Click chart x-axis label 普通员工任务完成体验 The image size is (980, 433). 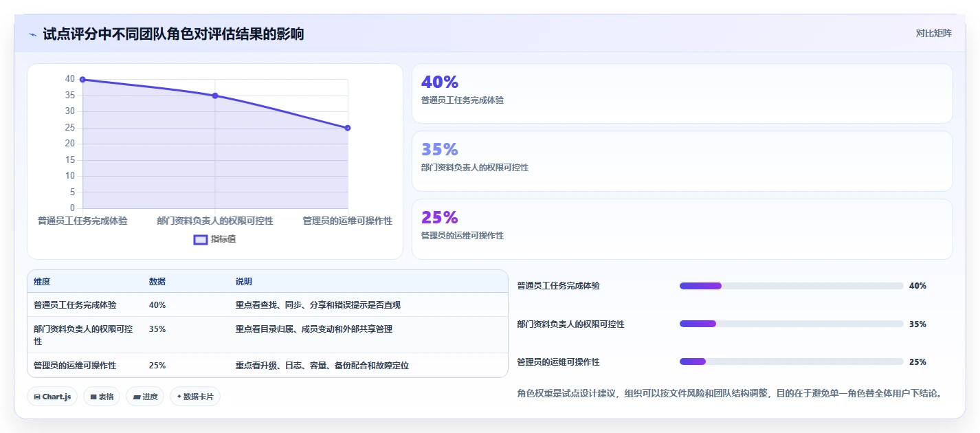82,221
